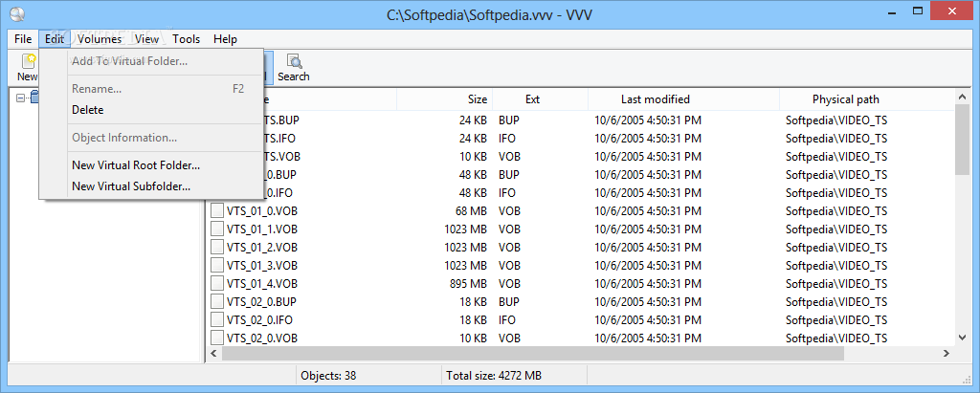Open the Volumes menu

pyautogui.click(x=100, y=39)
